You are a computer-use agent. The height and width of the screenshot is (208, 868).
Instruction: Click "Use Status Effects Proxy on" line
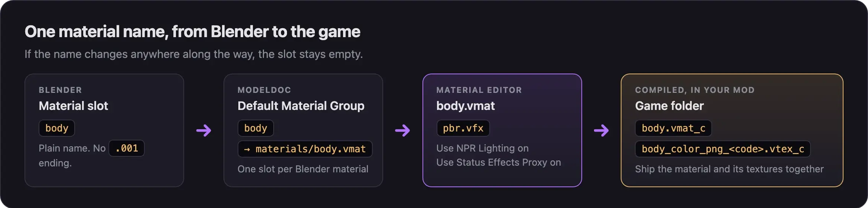(x=499, y=162)
